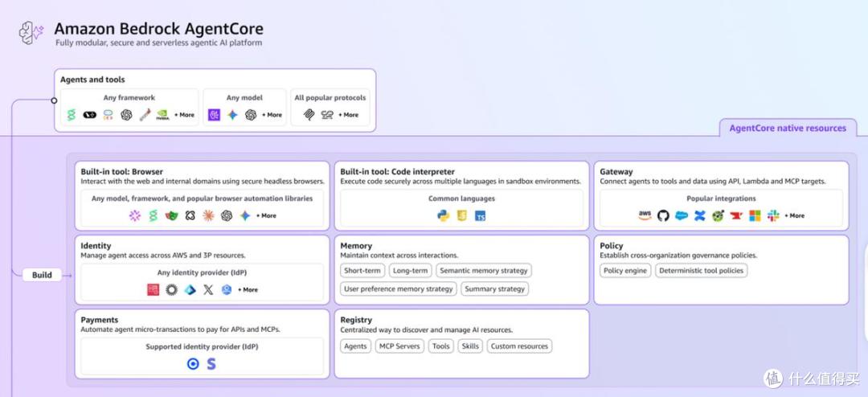
Task: Click + More under All popular protocols
Action: [348, 115]
